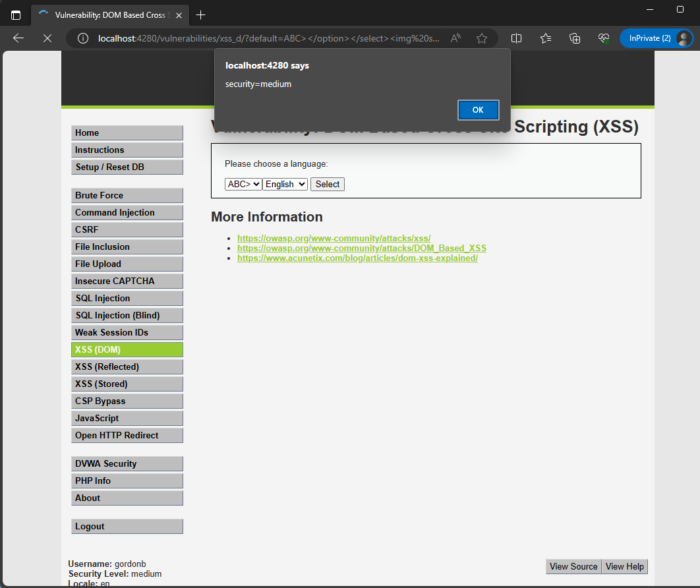Open the tab actions menu icon

pyautogui.click(x=16, y=15)
